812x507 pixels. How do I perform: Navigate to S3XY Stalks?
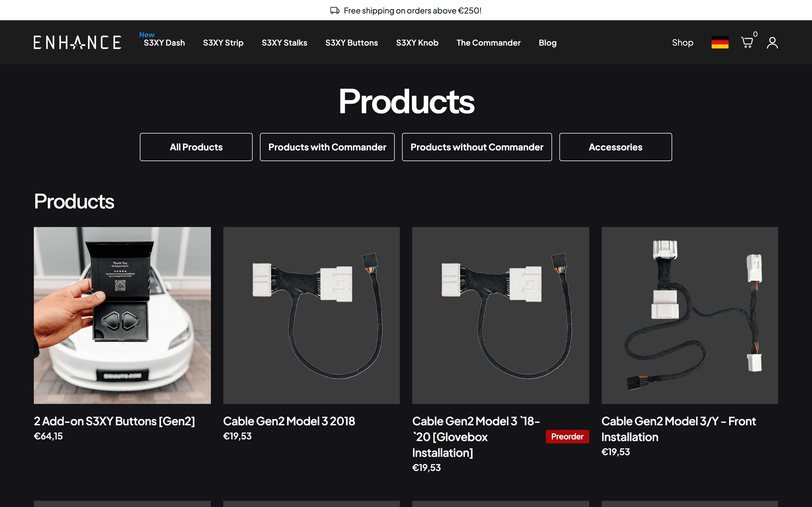click(284, 43)
